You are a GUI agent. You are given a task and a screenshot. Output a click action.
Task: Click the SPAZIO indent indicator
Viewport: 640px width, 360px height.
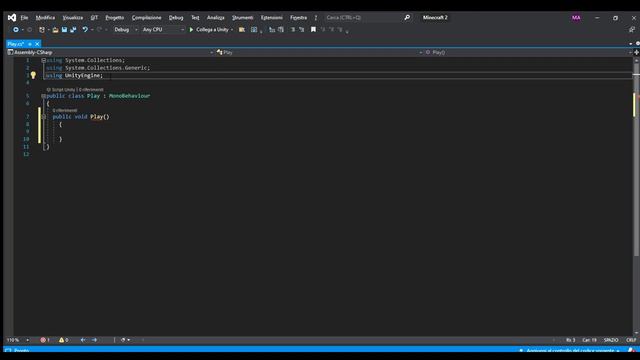(x=611, y=340)
